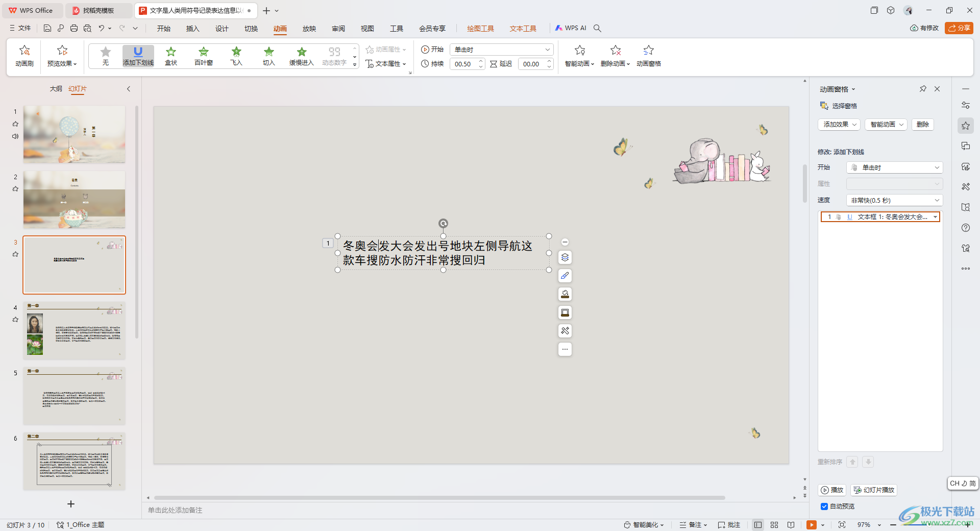Click the 动画刷 animation painter icon
The image size is (980, 531).
click(x=24, y=56)
